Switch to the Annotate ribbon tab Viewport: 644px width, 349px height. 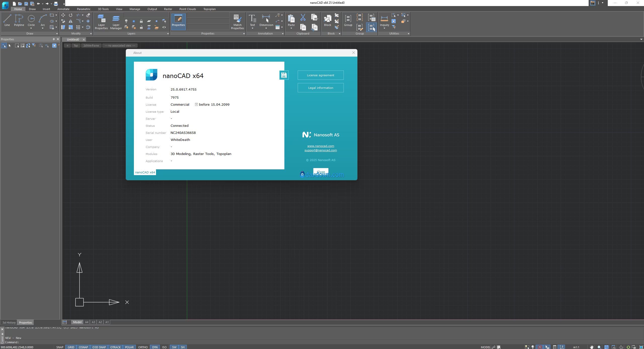click(63, 9)
